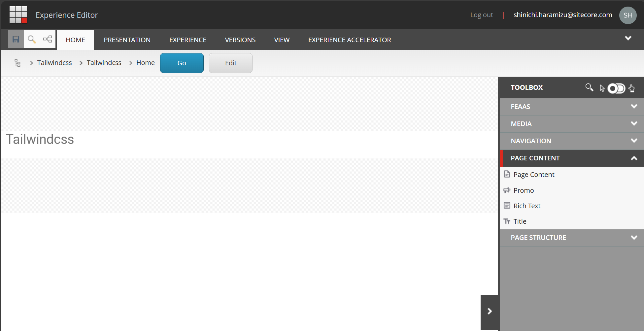Click the ribbon search magnifier icon
The height and width of the screenshot is (331, 644).
(x=32, y=40)
